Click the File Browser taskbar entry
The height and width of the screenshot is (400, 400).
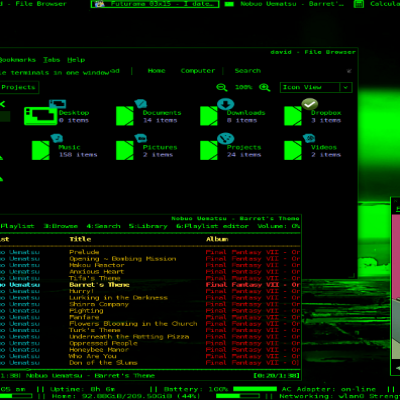[x=33, y=4]
